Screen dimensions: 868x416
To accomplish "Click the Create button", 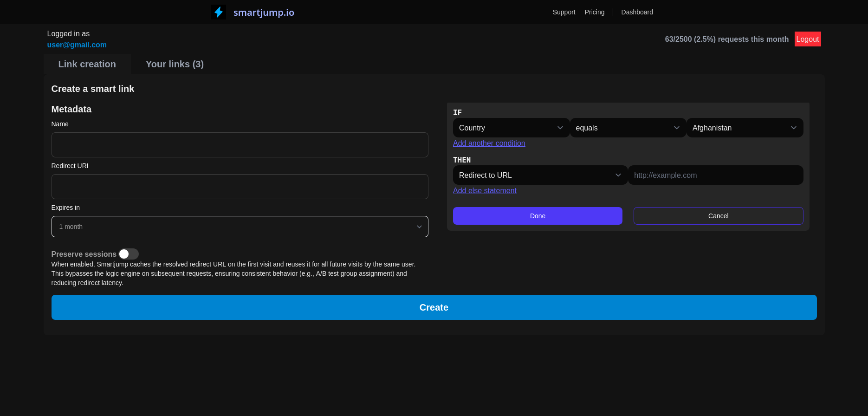I will [434, 307].
